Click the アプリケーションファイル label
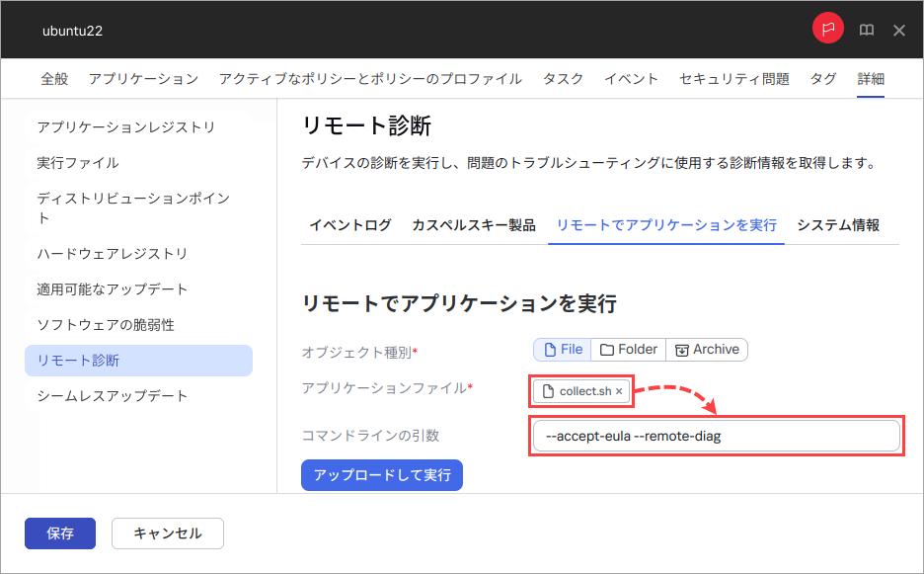The width and height of the screenshot is (924, 574). coord(387,387)
